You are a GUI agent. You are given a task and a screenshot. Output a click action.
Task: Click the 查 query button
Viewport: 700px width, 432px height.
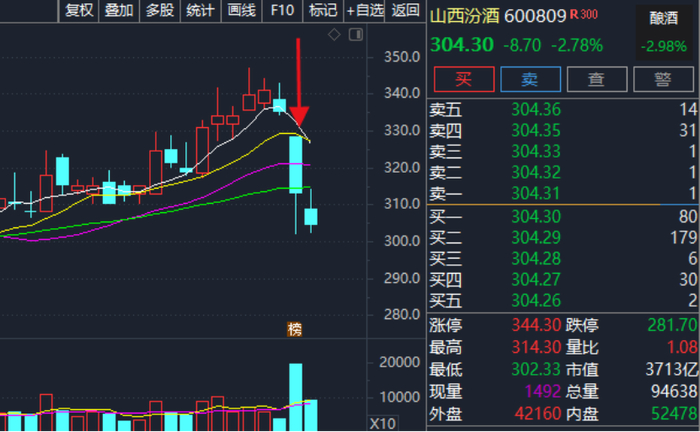(597, 79)
